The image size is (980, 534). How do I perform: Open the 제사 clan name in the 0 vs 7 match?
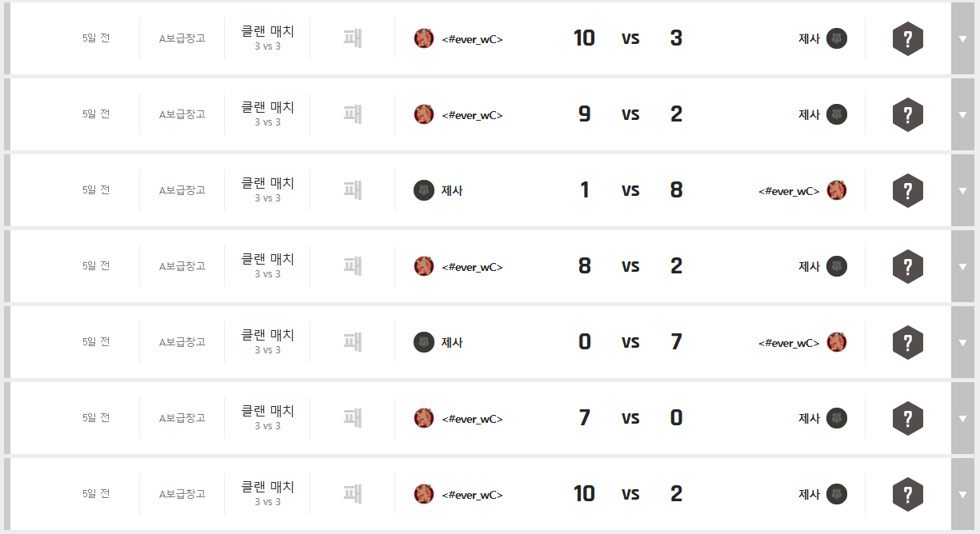click(x=452, y=342)
